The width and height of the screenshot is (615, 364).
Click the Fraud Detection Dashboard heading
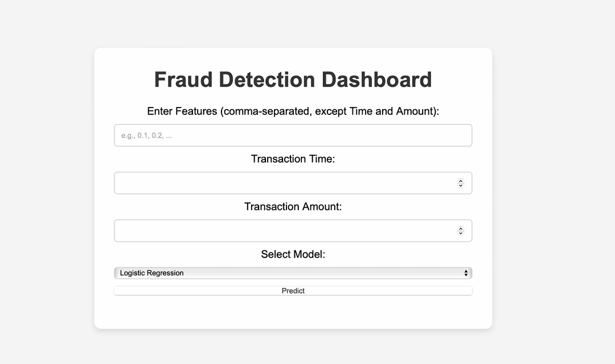click(293, 80)
